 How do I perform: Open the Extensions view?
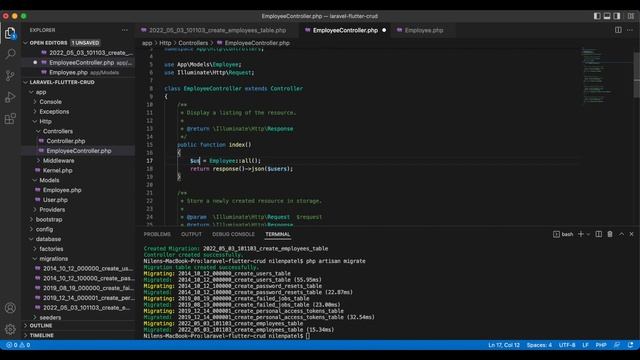(x=10, y=119)
